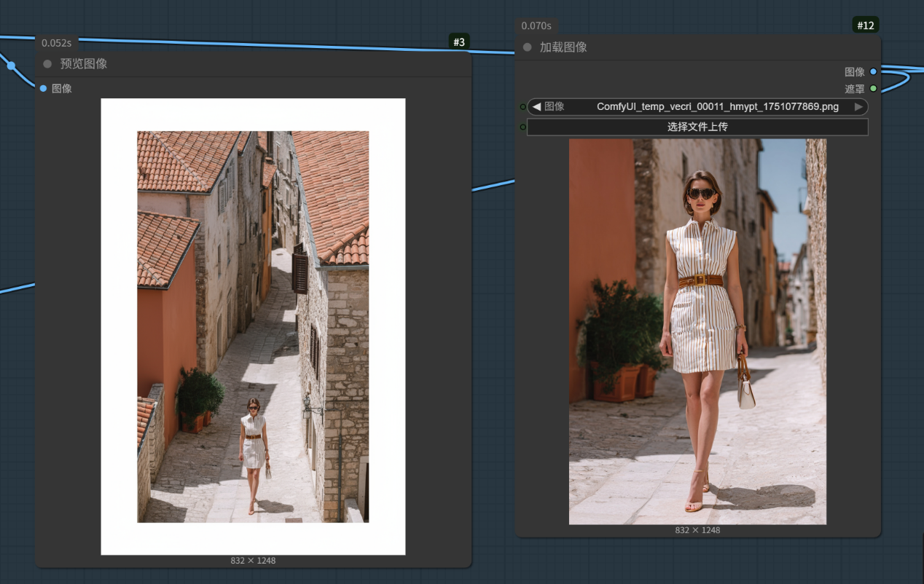
Task: Select the 加载图像 node title bar
Action: point(692,47)
